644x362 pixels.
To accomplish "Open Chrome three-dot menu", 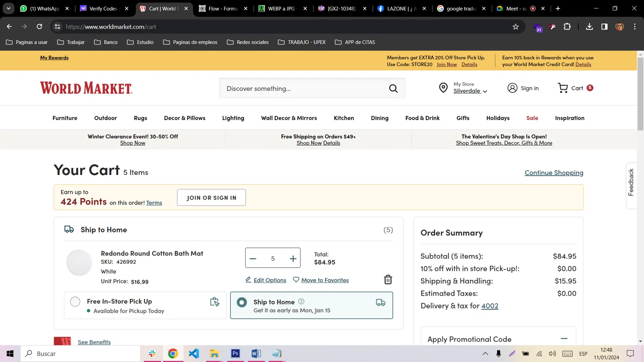I will point(635,27).
